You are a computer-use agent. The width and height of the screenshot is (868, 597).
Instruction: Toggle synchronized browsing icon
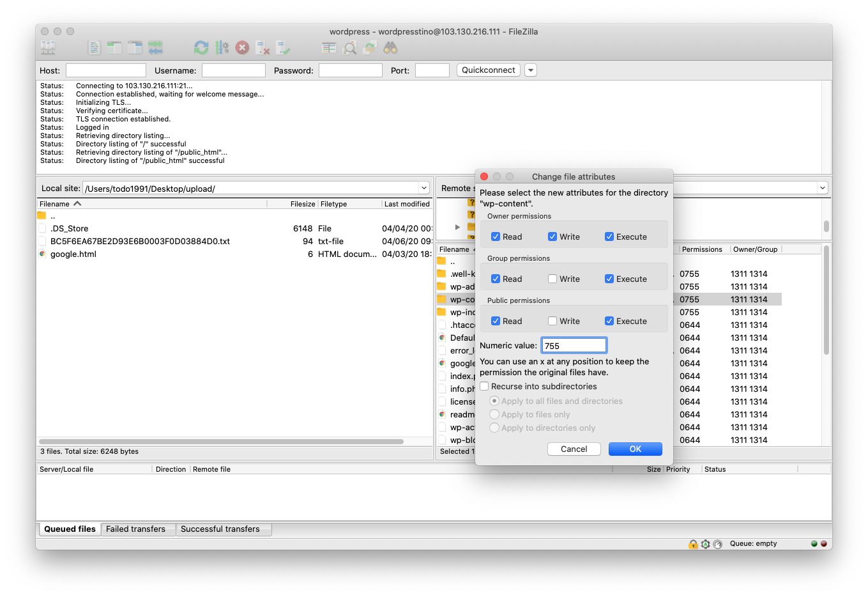point(370,47)
